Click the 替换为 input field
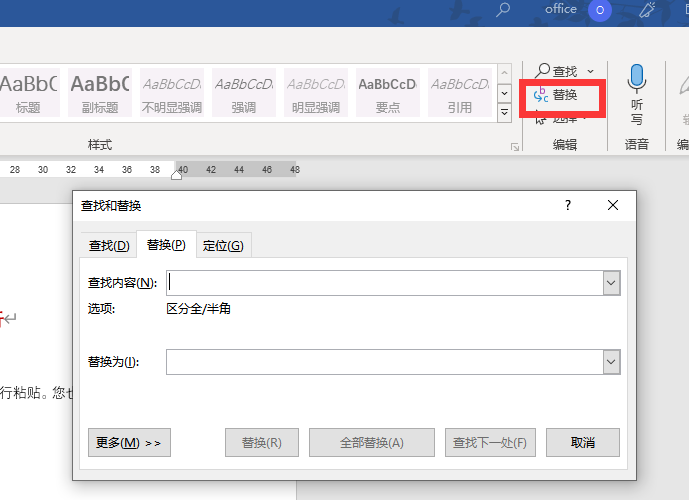This screenshot has width=689, height=500. click(x=385, y=362)
